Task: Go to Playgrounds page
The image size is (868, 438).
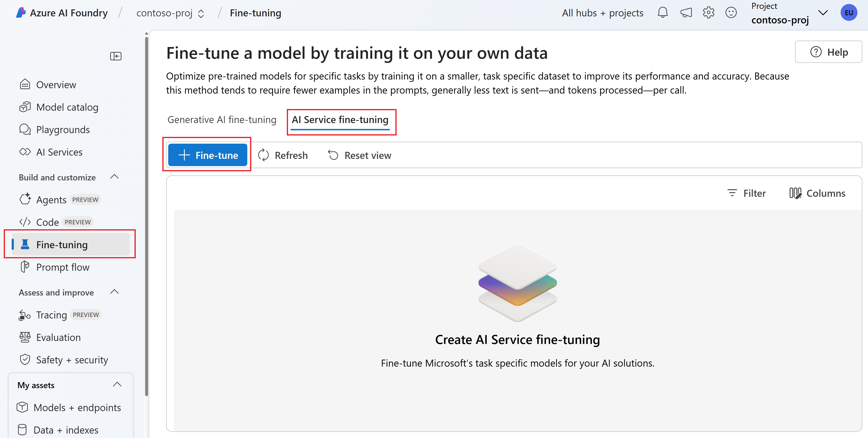Action: point(63,130)
